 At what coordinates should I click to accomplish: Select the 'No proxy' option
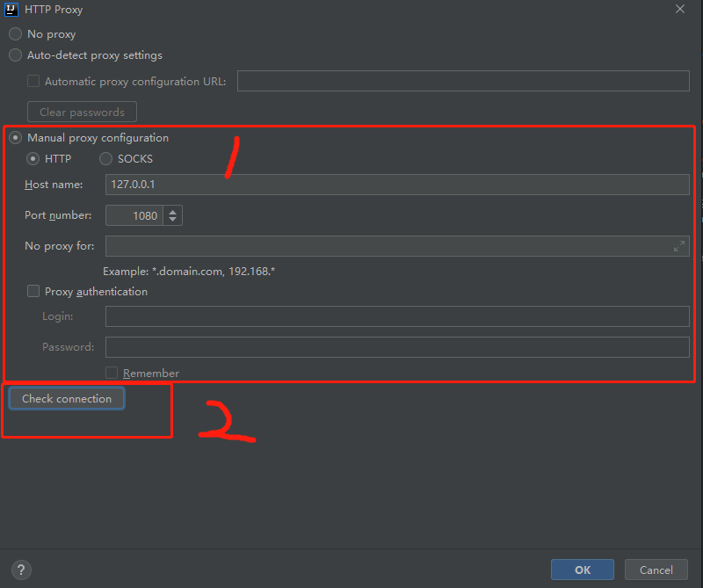14,33
